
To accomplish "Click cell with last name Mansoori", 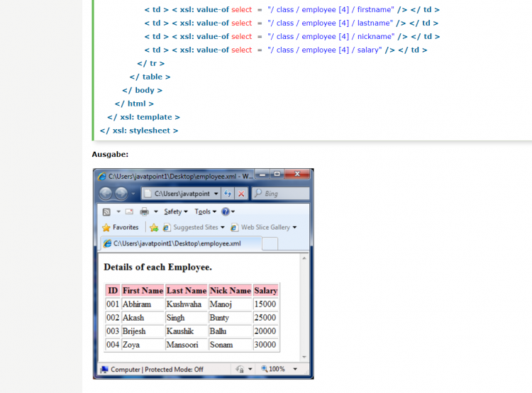I will tap(187, 345).
